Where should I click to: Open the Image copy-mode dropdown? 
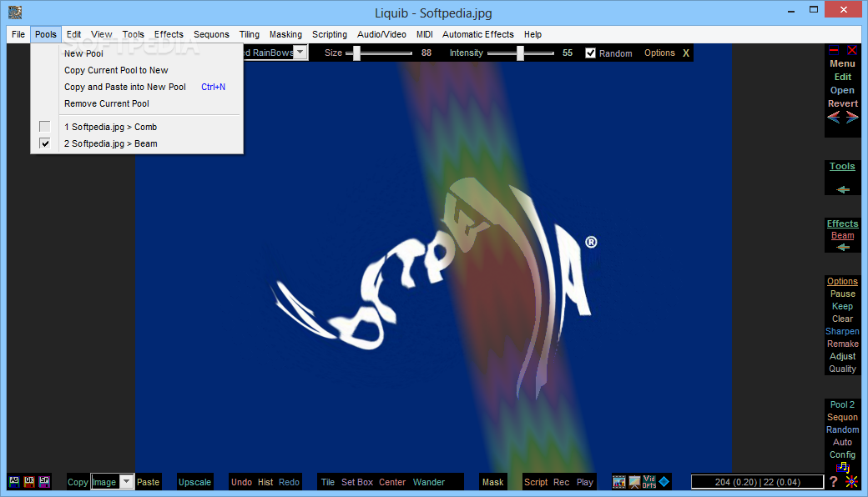[x=127, y=481]
